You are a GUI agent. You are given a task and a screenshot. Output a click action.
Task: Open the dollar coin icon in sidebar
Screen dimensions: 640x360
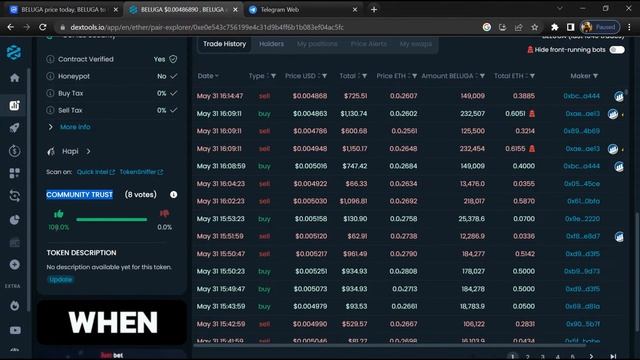pos(15,151)
